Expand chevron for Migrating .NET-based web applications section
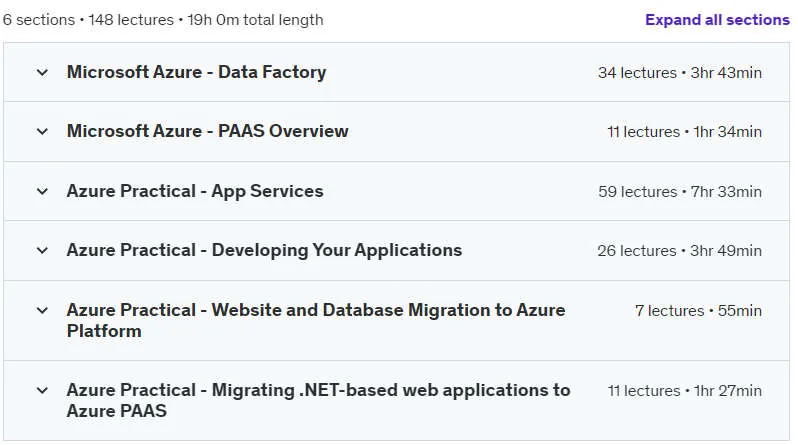Viewport: 798px width, 445px height. pyautogui.click(x=42, y=391)
